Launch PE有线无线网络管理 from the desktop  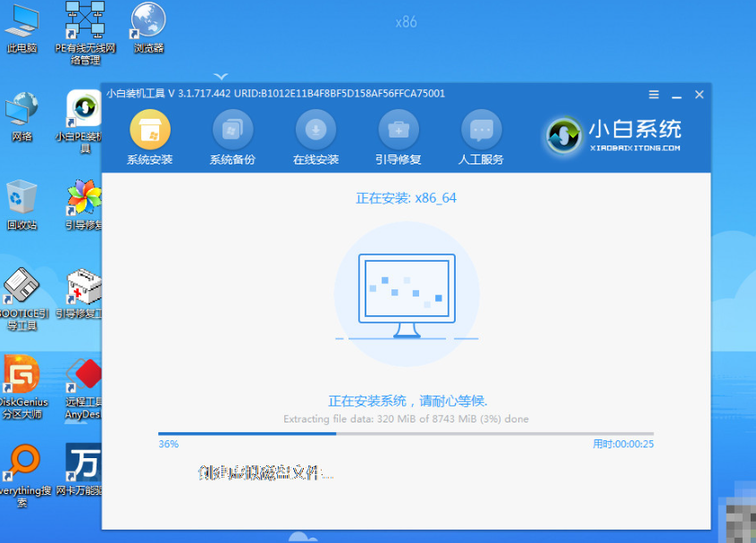point(85,24)
